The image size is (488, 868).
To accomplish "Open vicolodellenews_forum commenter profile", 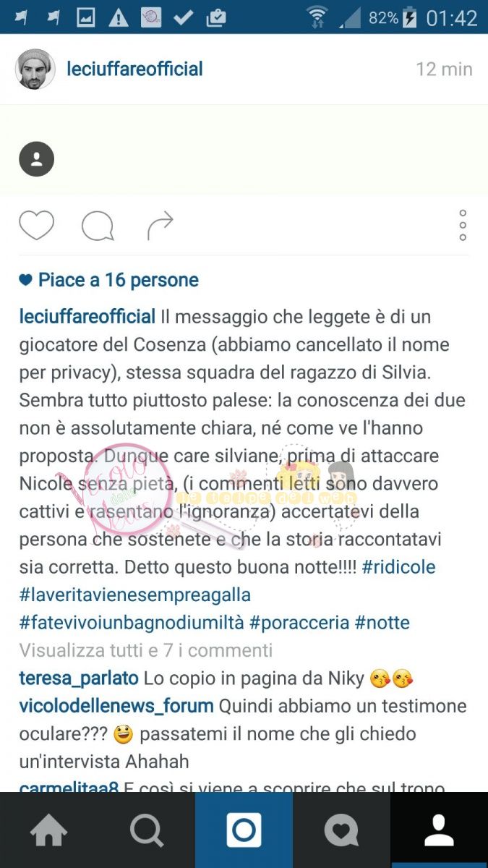I will coord(116,706).
